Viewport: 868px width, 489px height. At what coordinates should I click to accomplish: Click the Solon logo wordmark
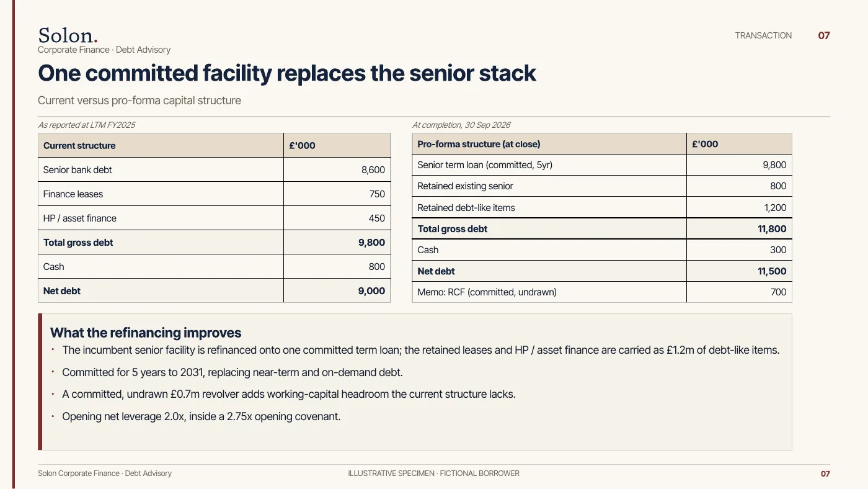[x=68, y=35]
